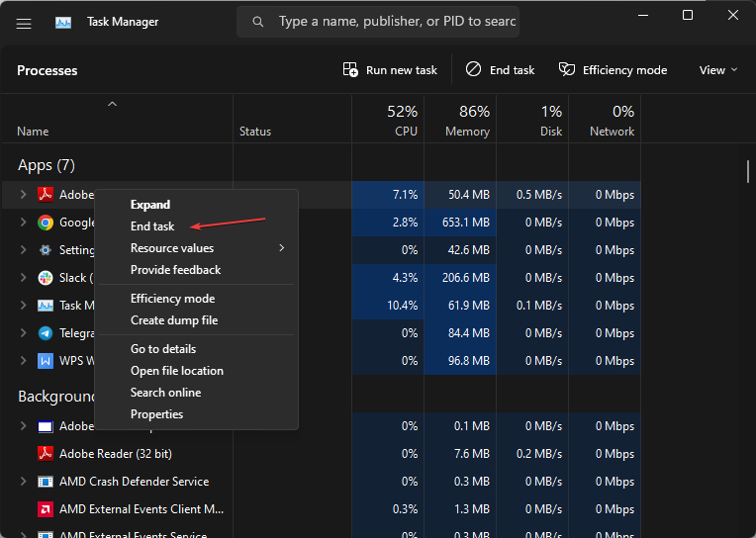Click the Adobe Reader (32 bit) icon
Viewport: 756px width, 538px height.
coord(45,454)
